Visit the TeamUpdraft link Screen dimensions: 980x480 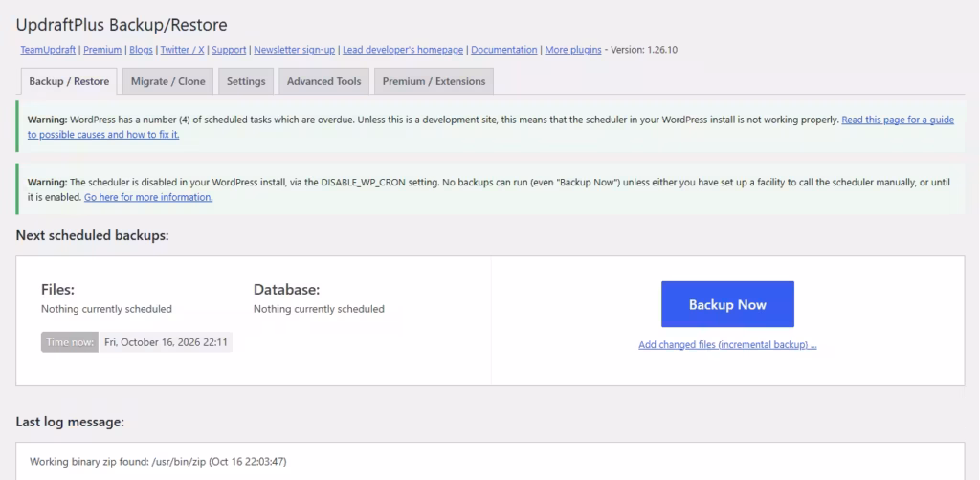click(x=48, y=50)
